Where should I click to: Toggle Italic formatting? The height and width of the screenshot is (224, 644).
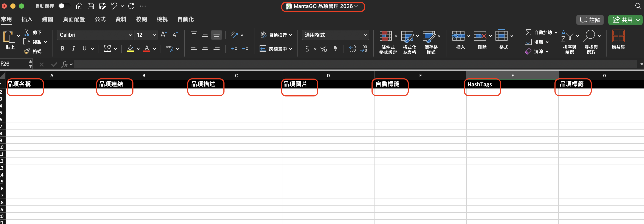[x=73, y=49]
